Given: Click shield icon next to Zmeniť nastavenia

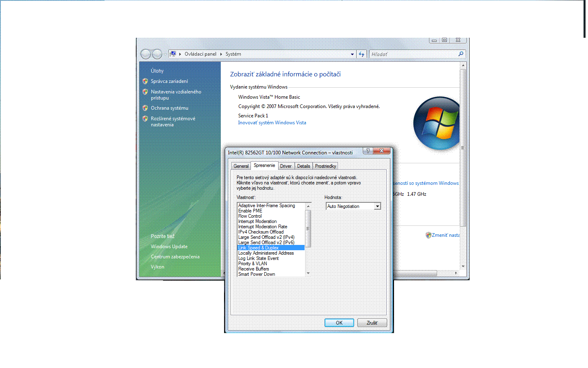Looking at the screenshot, I should pos(428,235).
